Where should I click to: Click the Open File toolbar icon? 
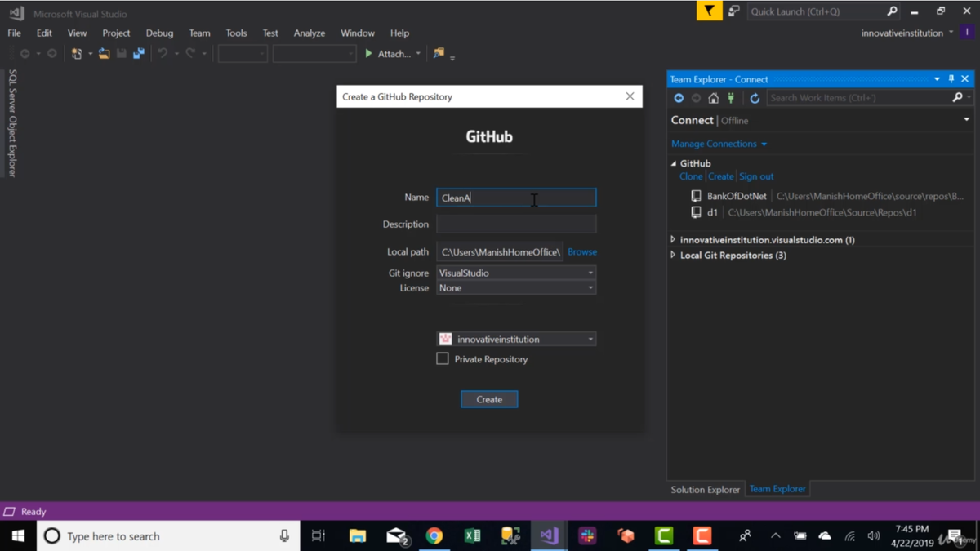point(104,54)
